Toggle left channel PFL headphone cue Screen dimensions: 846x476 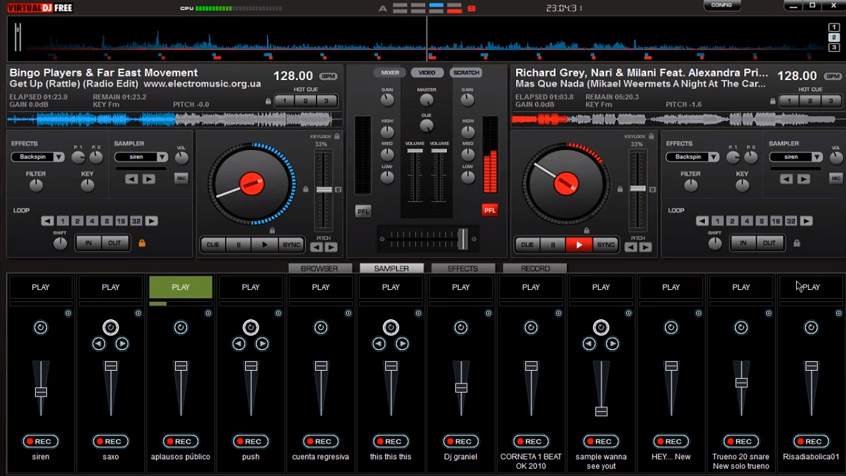pos(363,211)
